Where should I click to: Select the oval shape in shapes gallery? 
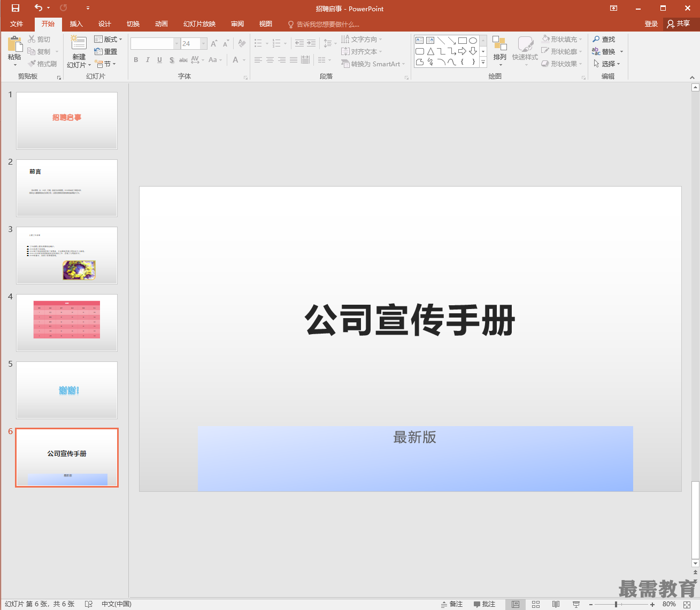pos(473,41)
